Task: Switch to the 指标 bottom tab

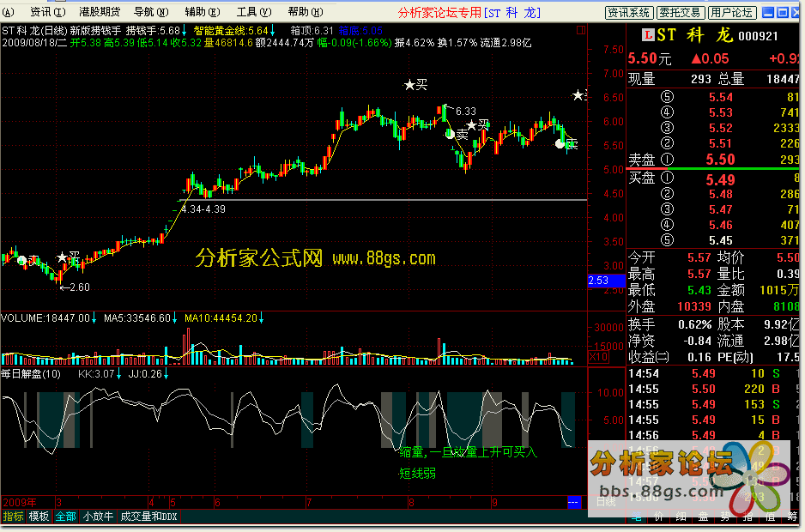Action: coord(14,517)
